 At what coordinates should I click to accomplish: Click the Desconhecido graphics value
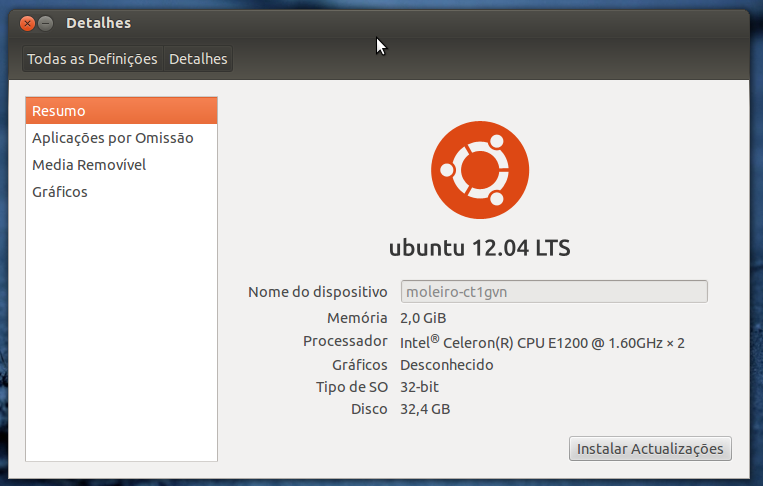point(447,365)
